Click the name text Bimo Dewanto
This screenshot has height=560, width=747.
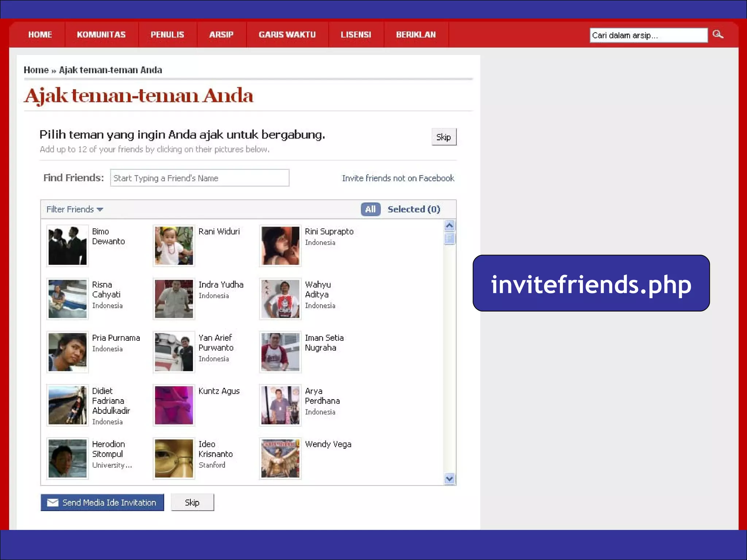(x=108, y=236)
